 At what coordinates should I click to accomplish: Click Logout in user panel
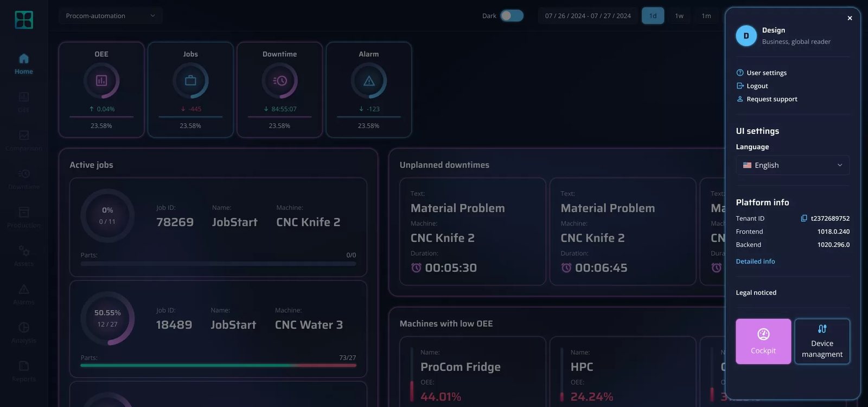752,86
